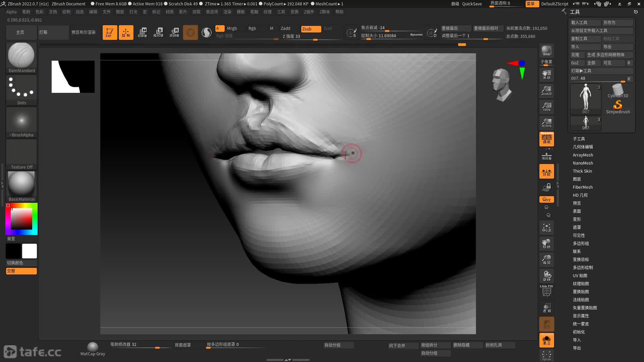644x362 pixels.
Task: Open the BrushAlpha alpha picker
Action: [21, 122]
